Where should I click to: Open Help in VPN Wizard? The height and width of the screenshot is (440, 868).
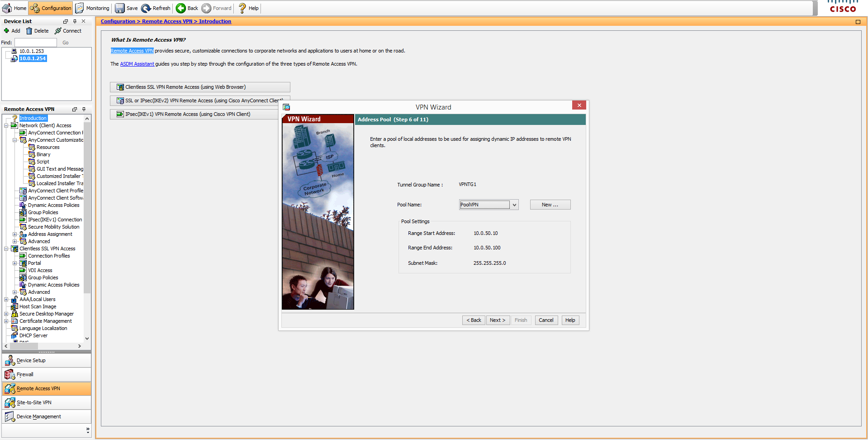[570, 320]
